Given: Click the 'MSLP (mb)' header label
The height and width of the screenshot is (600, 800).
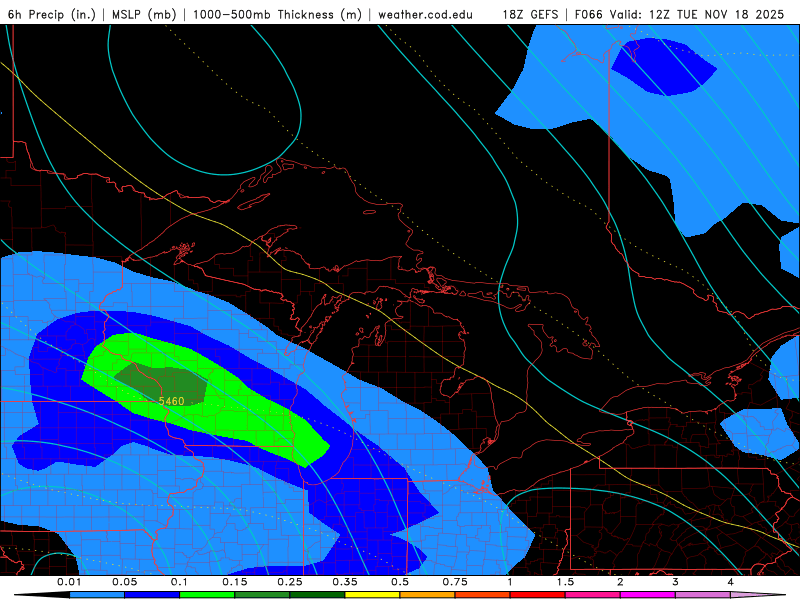Looking at the screenshot, I should coord(144,15).
